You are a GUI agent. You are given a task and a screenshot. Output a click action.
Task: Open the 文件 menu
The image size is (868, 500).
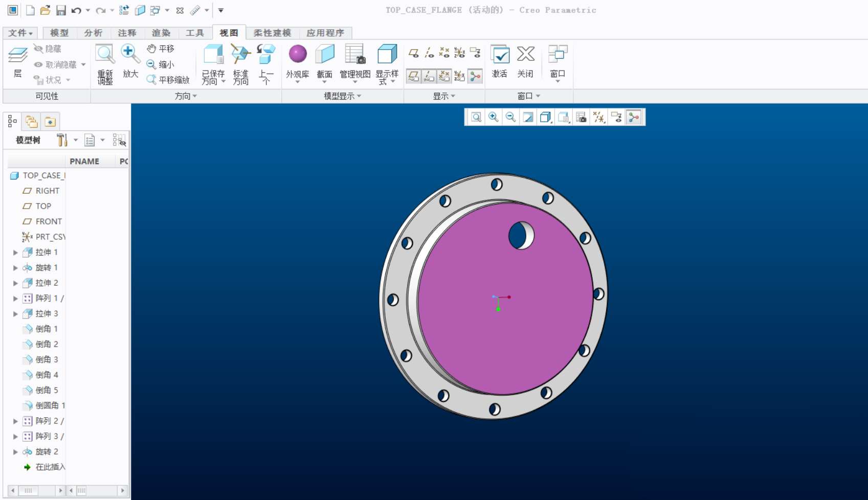(x=20, y=33)
